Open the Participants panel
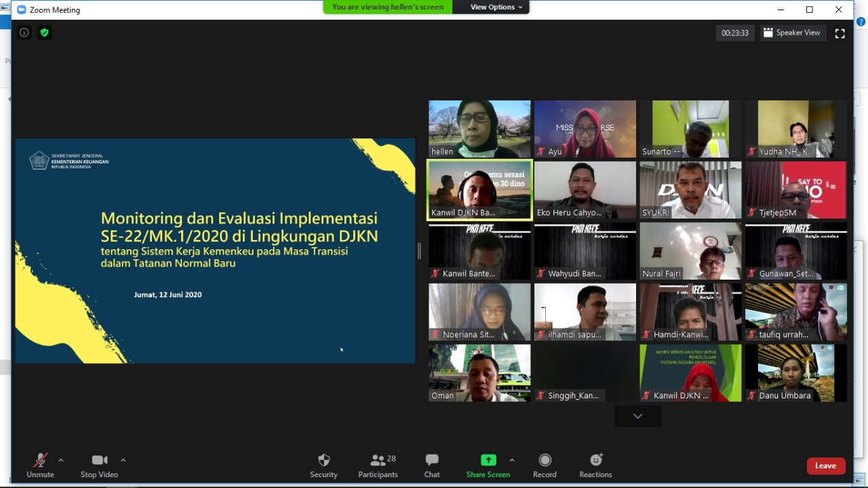The image size is (868, 488). (x=378, y=465)
